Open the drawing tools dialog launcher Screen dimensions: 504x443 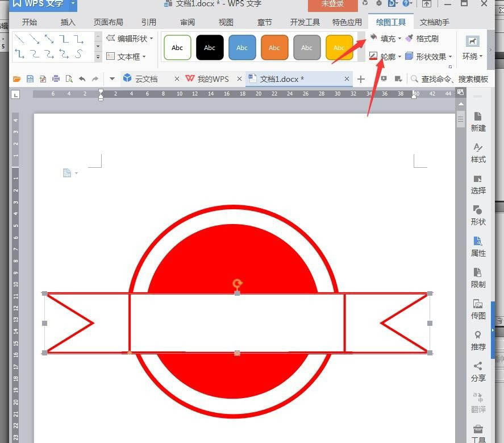[x=451, y=67]
